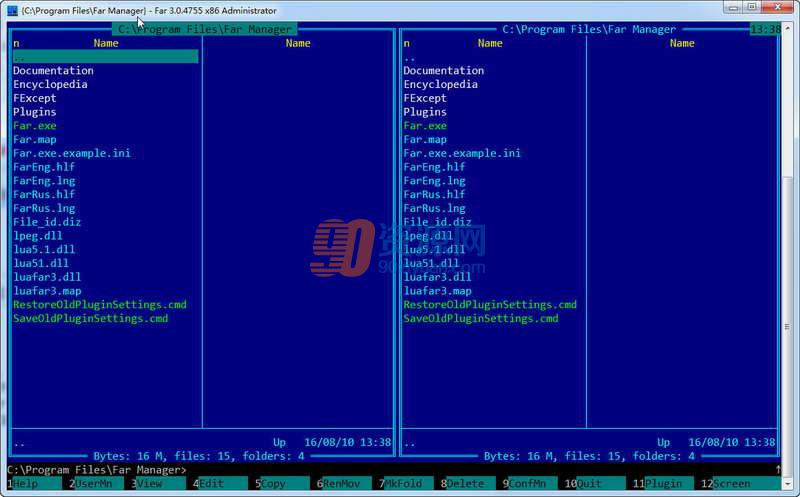Select Documentation folder in left panel
Image resolution: width=800 pixels, height=497 pixels.
point(54,70)
